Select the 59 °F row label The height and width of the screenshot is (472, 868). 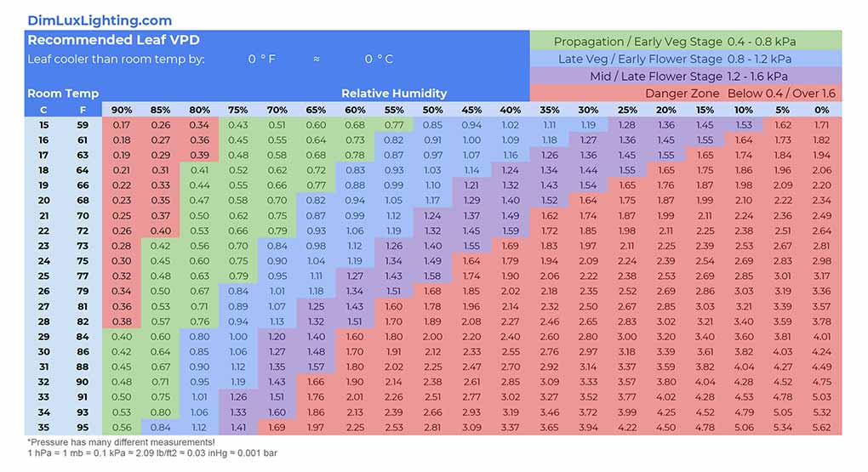(x=82, y=125)
